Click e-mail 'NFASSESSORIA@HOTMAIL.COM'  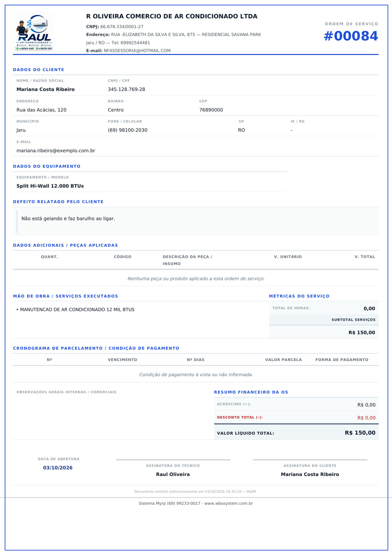coord(137,51)
